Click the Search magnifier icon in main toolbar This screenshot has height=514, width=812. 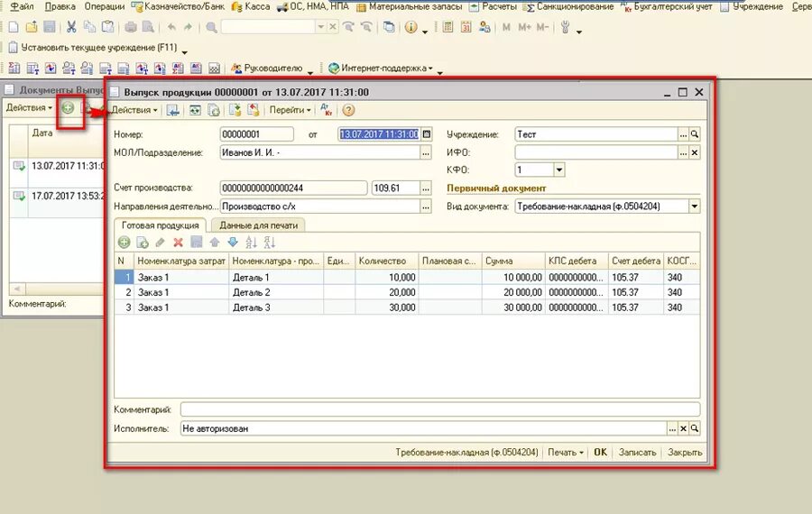(211, 27)
